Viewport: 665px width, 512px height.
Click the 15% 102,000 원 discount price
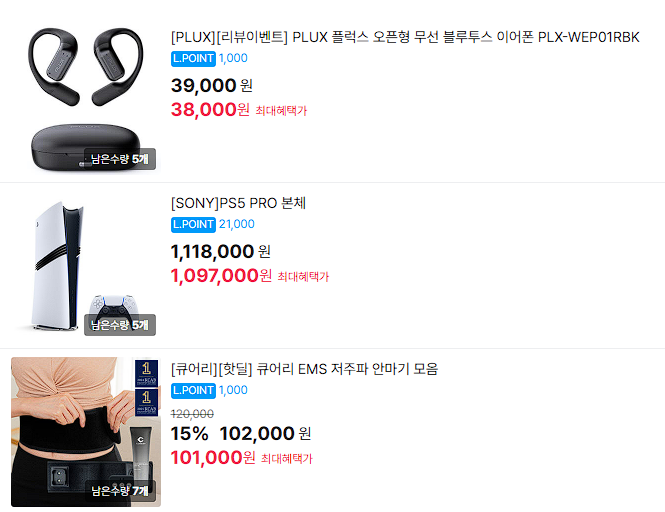click(241, 434)
